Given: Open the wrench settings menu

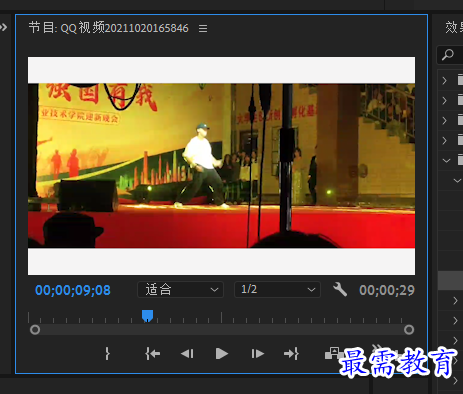Looking at the screenshot, I should pos(340,289).
